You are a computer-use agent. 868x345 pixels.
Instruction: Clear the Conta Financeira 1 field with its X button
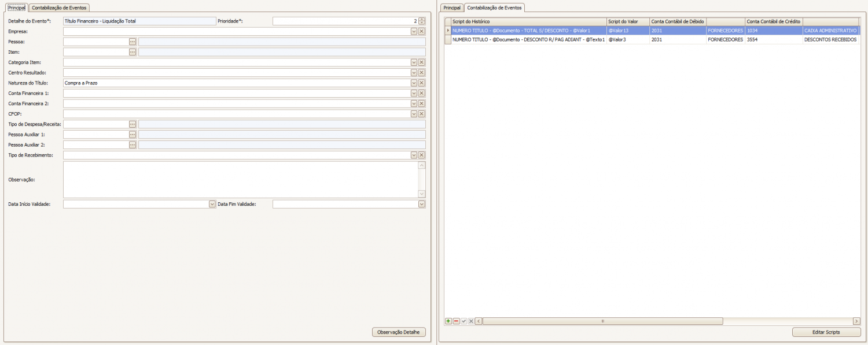[422, 93]
